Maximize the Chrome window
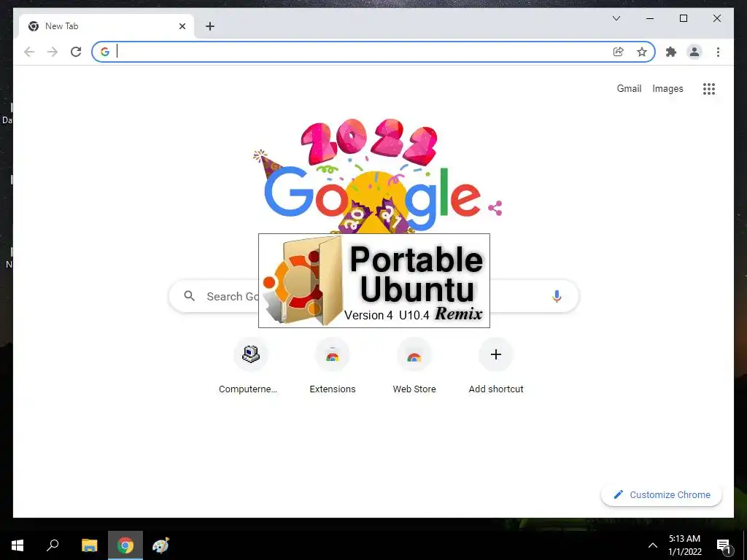747x560 pixels. tap(683, 18)
